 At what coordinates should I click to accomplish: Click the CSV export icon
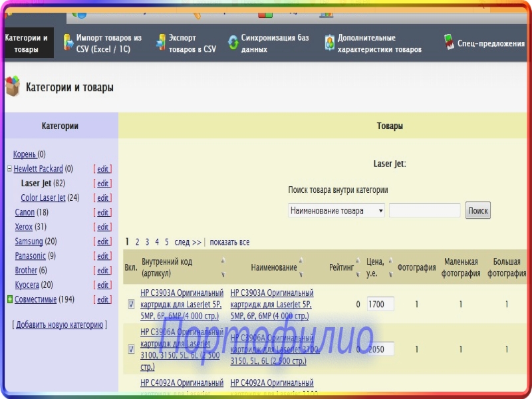point(161,43)
